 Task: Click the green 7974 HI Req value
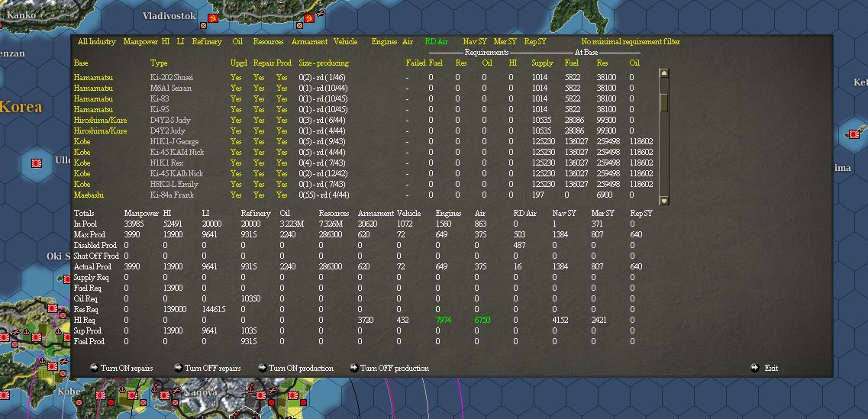pos(444,320)
